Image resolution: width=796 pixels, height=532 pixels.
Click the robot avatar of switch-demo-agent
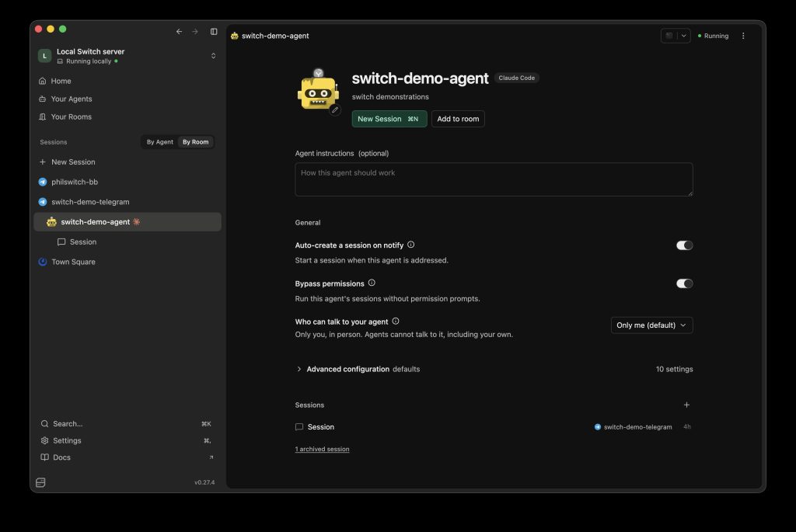(317, 92)
